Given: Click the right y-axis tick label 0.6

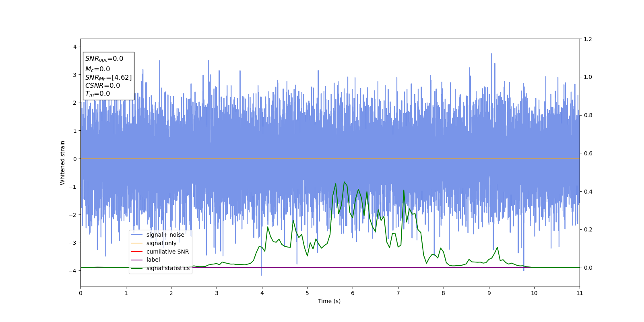Looking at the screenshot, I should coord(588,153).
